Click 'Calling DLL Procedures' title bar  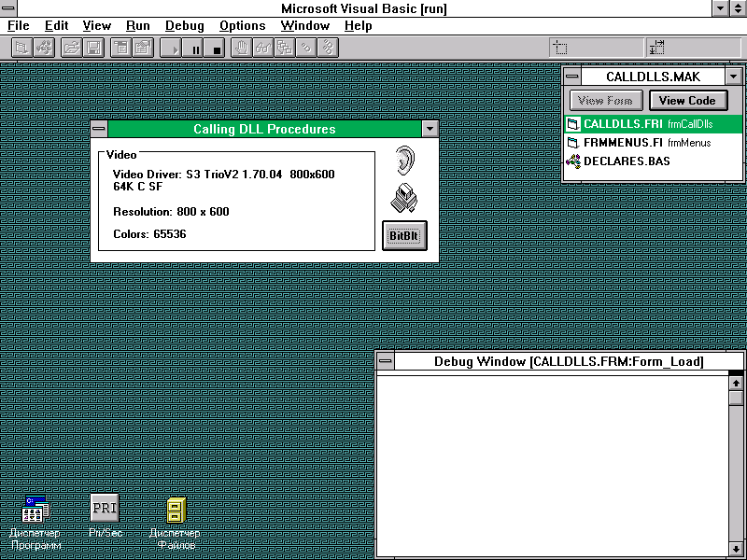tap(264, 129)
